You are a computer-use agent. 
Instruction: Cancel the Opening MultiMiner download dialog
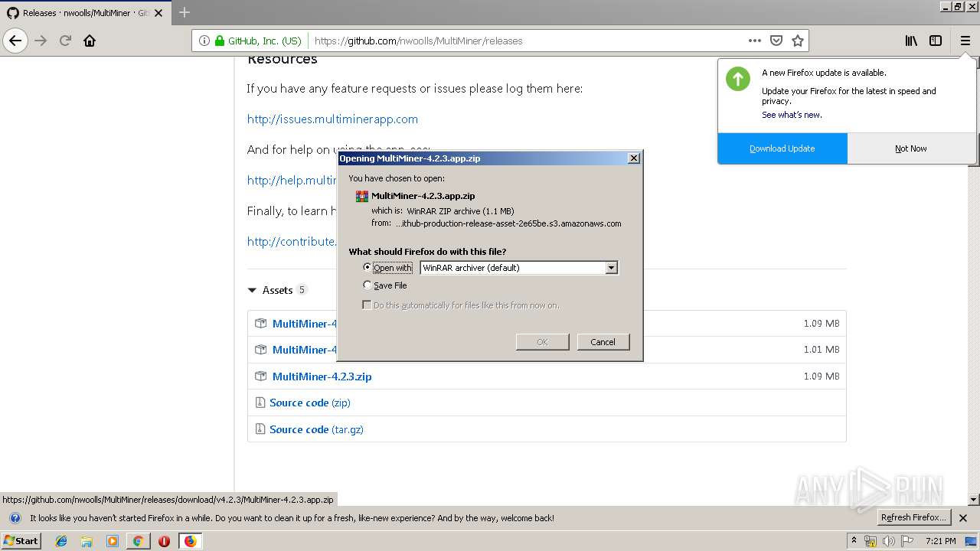[x=603, y=341]
